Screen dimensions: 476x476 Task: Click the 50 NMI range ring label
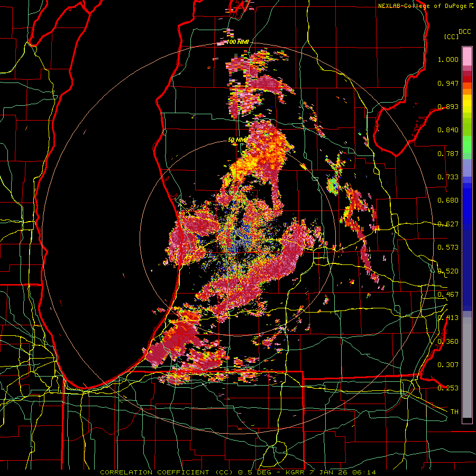pyautogui.click(x=237, y=140)
